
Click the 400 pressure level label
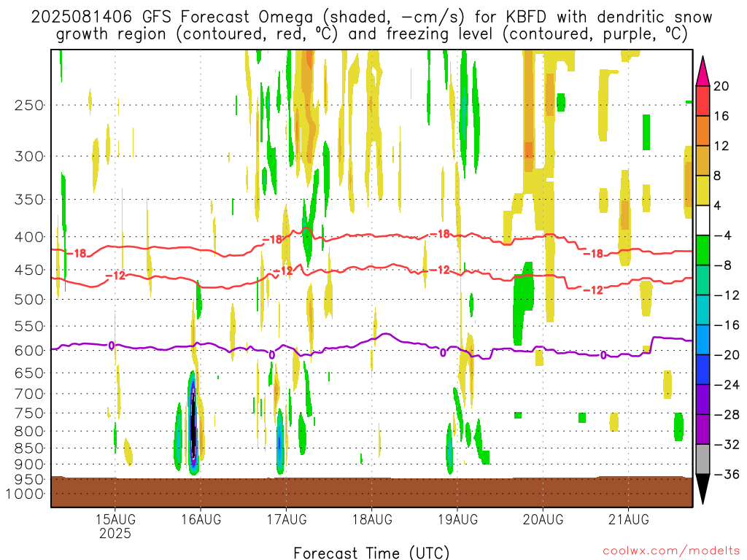click(x=29, y=237)
